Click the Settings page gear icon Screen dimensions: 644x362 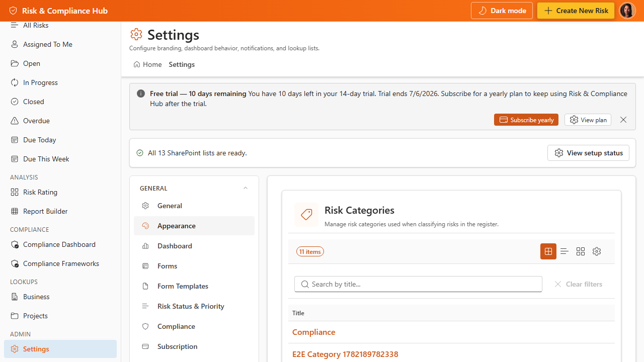(x=136, y=34)
